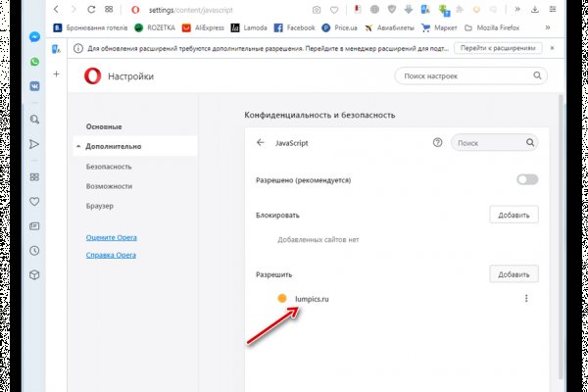The image size is (588, 392).
Task: Go back using the JavaScript back arrow
Action: tap(261, 142)
